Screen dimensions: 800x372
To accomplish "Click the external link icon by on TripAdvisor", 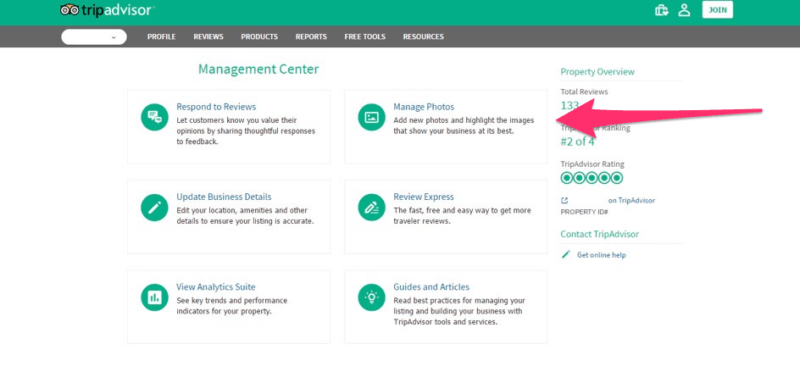I will click(x=564, y=201).
